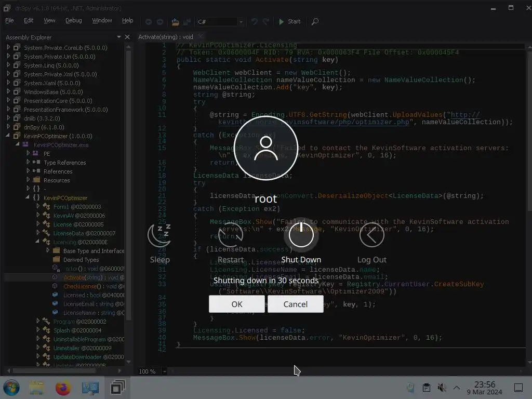This screenshot has height=399, width=532.
Task: Select the Shut Down power icon
Action: [x=301, y=235]
